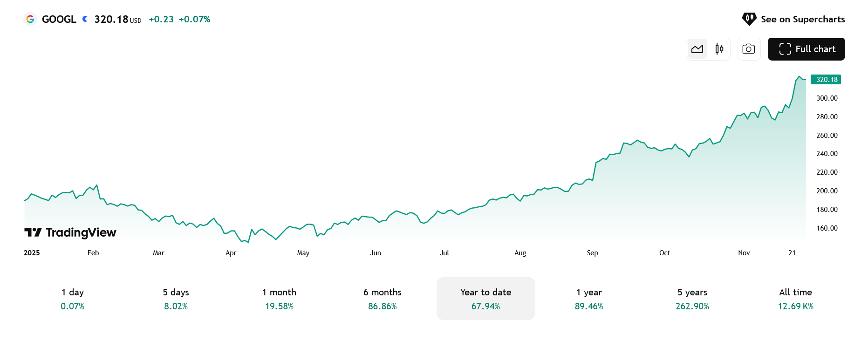Switch to candlestick chart style
The width and height of the screenshot is (868, 341).
tap(719, 49)
